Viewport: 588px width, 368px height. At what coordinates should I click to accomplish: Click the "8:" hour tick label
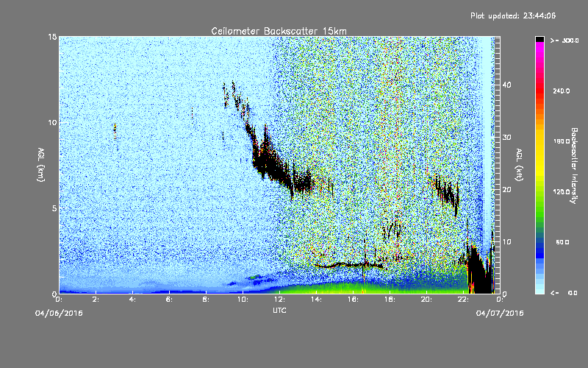click(x=207, y=300)
